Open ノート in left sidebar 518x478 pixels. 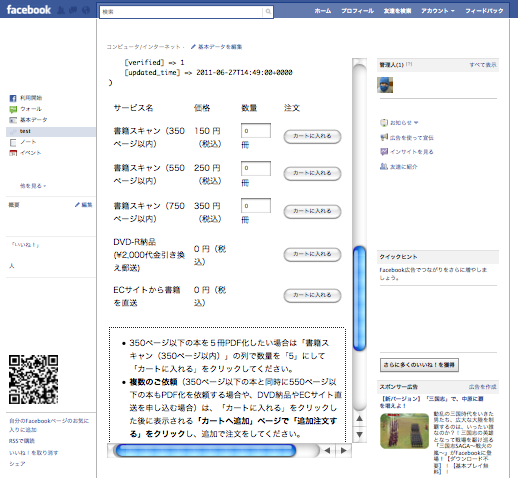[28, 142]
